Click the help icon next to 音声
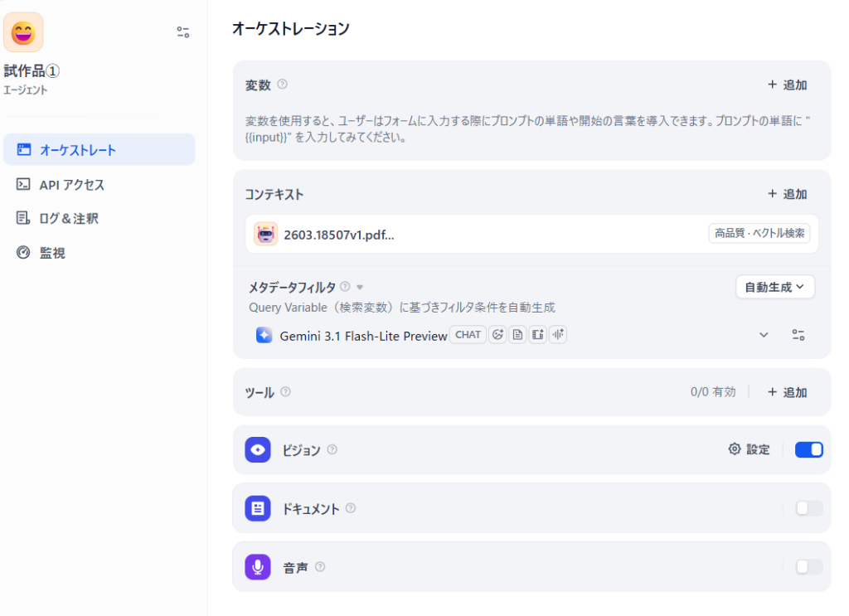 (320, 567)
